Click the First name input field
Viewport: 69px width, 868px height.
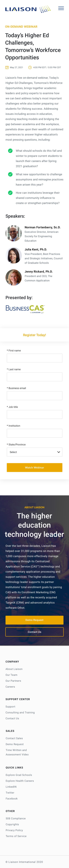coord(34,358)
